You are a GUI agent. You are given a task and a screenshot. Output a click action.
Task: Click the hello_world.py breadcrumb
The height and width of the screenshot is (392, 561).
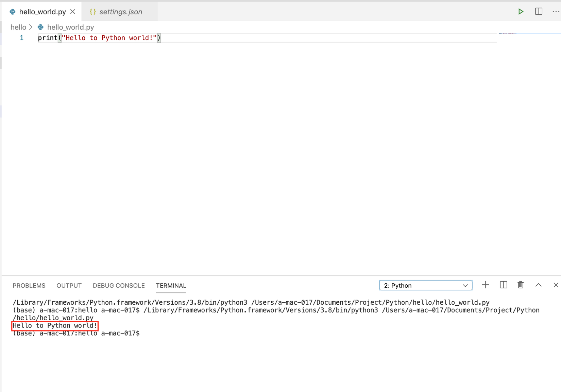click(x=70, y=27)
